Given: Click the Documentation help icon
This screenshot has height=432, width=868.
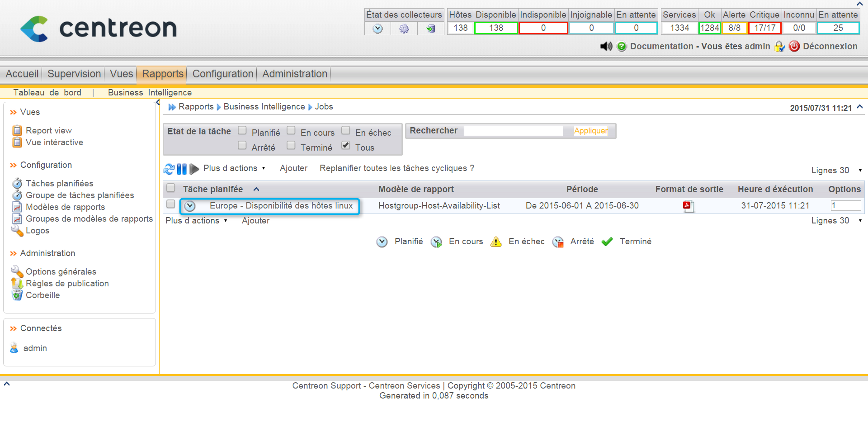Looking at the screenshot, I should (622, 46).
